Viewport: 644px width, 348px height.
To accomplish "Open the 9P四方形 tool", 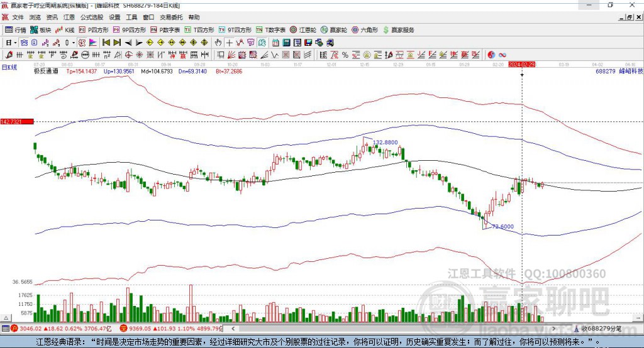I will click(130, 30).
